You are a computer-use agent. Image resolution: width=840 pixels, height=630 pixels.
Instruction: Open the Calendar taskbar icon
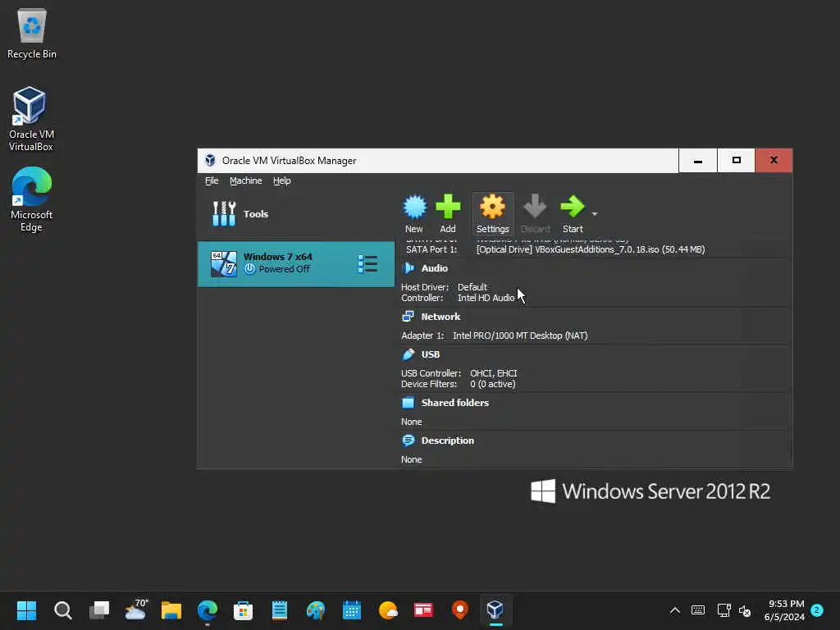point(351,610)
